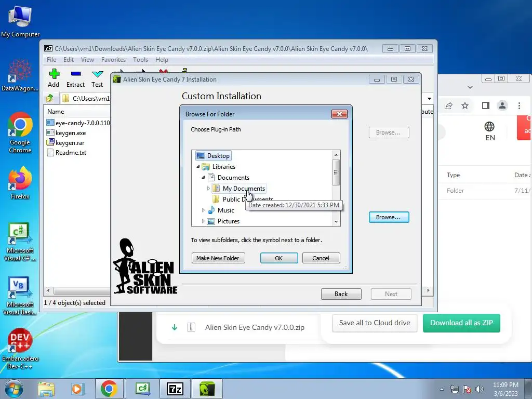Screen dimensions: 532x399
Task: Click Download all as ZIP button
Action: (x=461, y=323)
